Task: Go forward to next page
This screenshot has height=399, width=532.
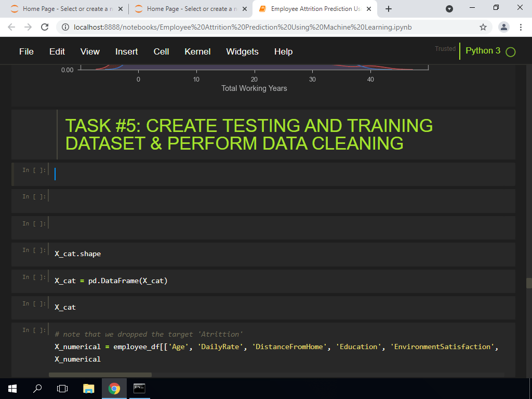Action: [28, 27]
